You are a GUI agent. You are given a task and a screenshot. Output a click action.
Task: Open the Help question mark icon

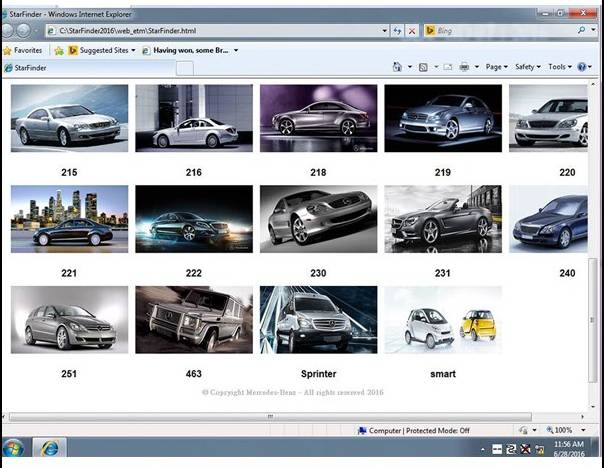coord(582,67)
